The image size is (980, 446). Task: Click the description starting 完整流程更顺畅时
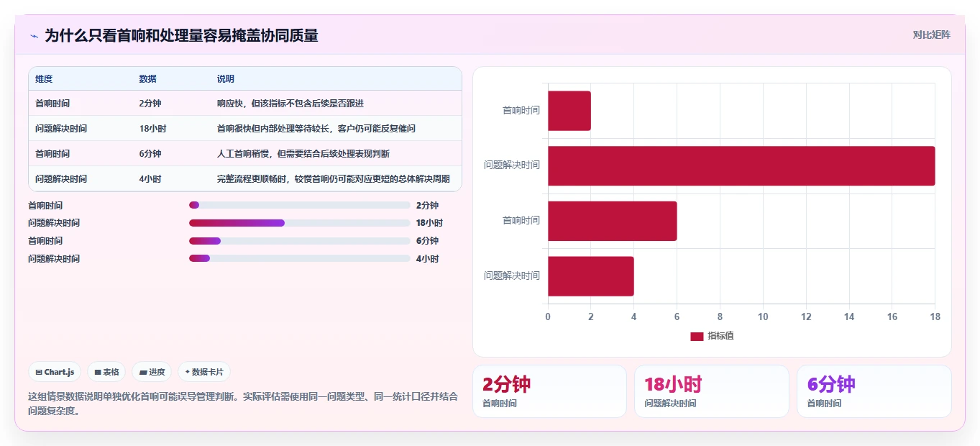coord(334,179)
